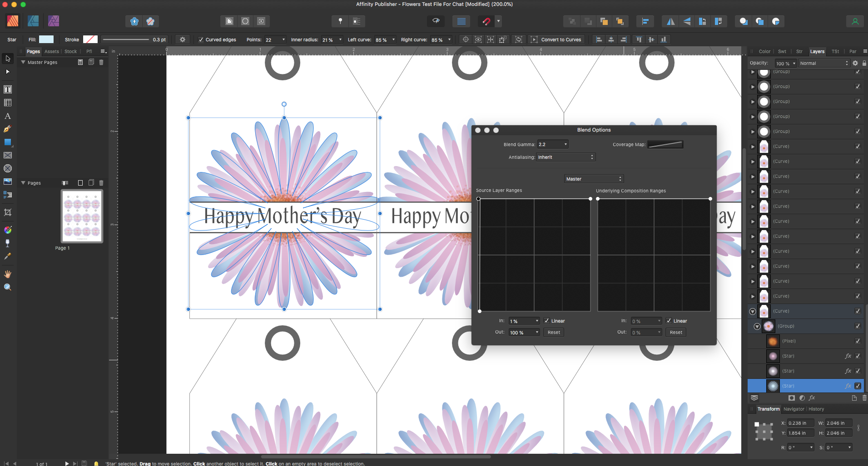Select the Artistic Text tool
The width and height of the screenshot is (868, 466).
pos(8,116)
